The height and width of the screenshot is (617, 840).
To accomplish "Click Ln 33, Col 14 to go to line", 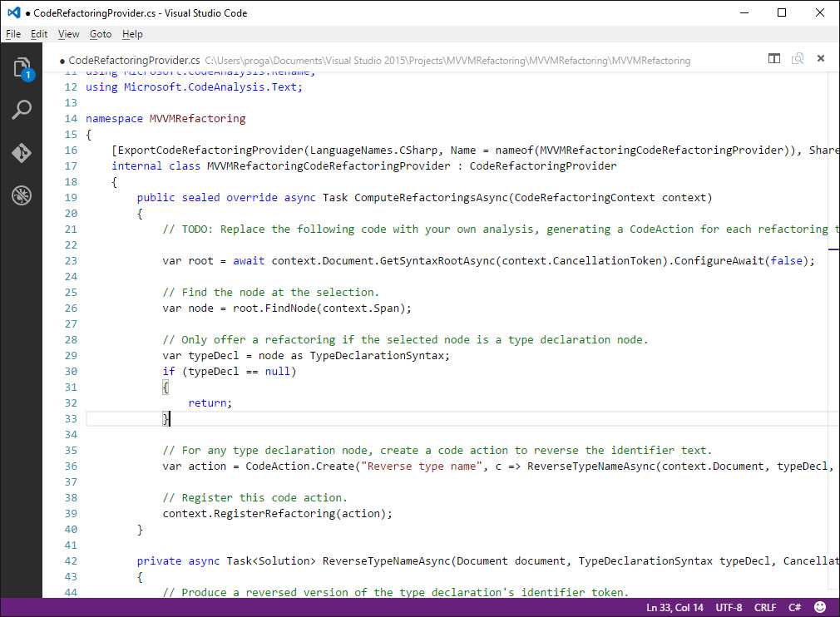I will (674, 607).
